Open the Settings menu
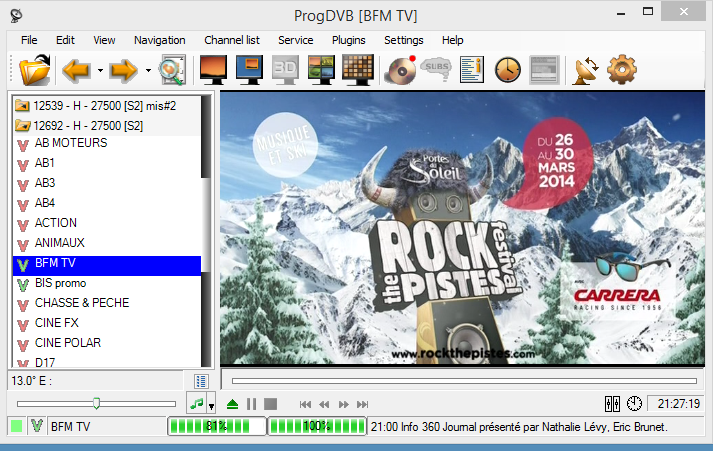 403,40
